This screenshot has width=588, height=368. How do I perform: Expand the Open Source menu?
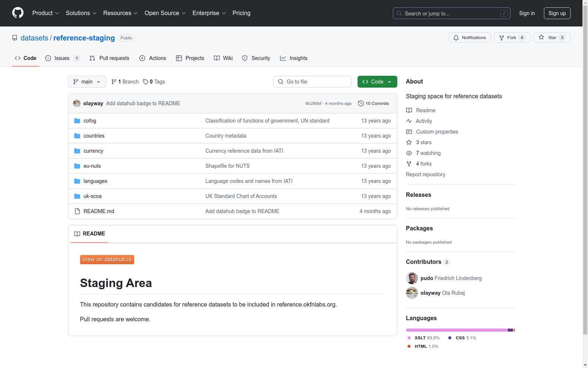[x=165, y=13]
